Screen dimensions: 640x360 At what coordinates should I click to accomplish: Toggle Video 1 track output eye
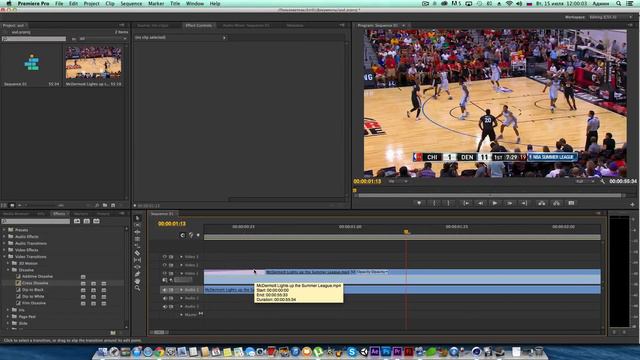click(164, 273)
